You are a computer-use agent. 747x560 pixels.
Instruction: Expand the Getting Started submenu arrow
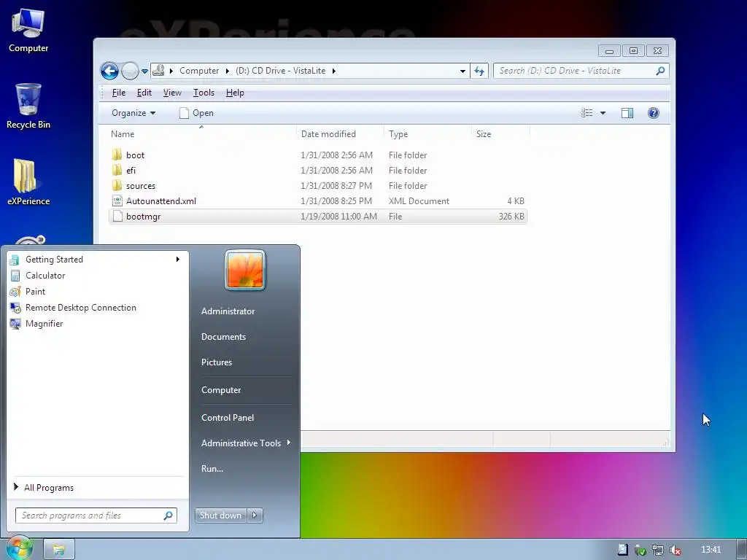tap(178, 259)
